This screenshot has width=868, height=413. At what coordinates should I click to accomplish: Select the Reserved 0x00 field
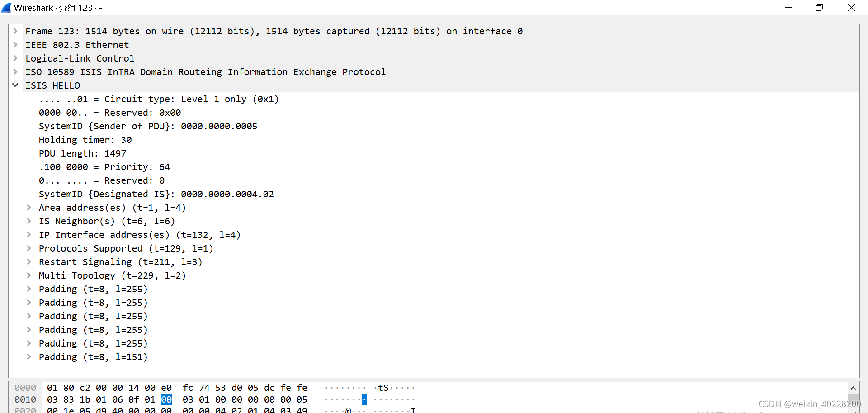coord(110,113)
